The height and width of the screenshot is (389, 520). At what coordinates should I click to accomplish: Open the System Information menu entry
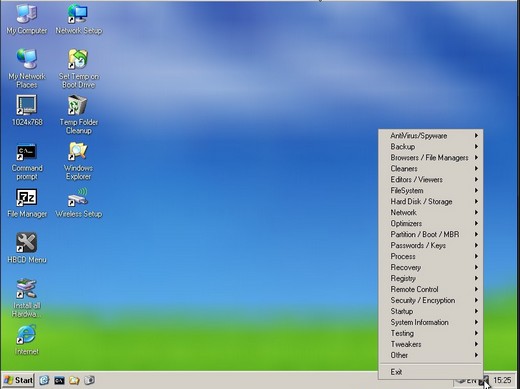click(x=431, y=322)
